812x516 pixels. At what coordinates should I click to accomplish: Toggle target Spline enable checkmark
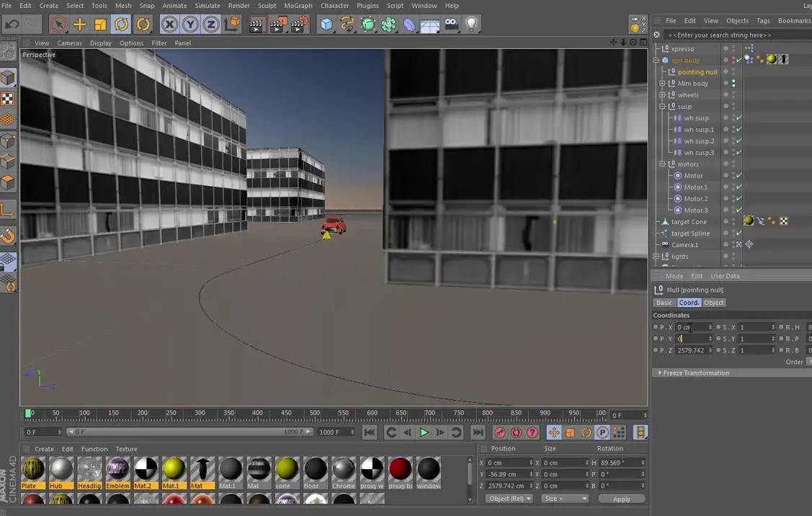pyautogui.click(x=739, y=233)
